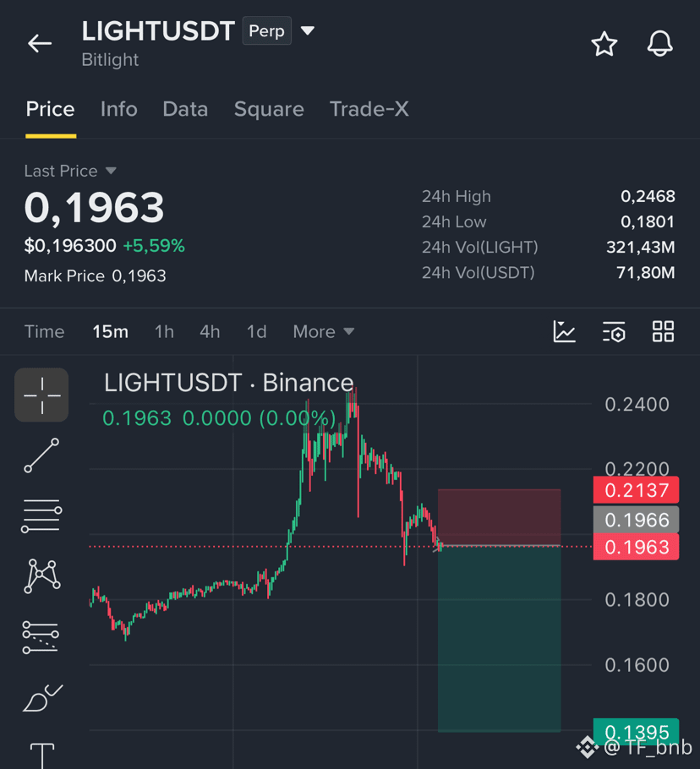Expand the trading pair selector arrow
The width and height of the screenshot is (700, 769).
pos(308,31)
